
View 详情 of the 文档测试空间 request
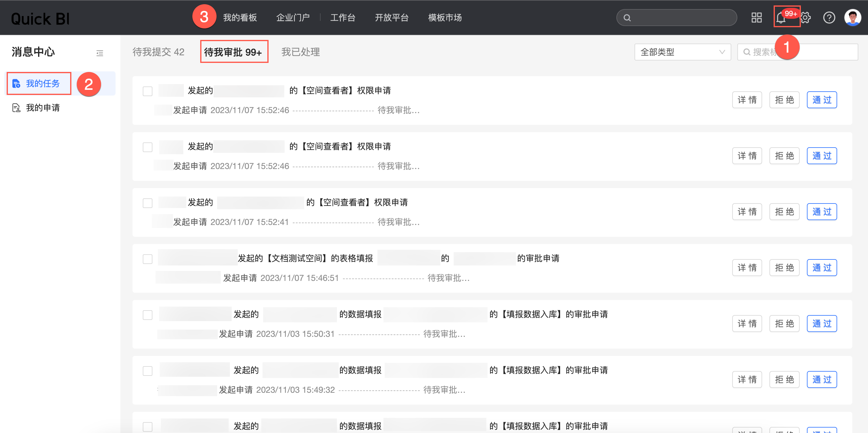click(747, 268)
